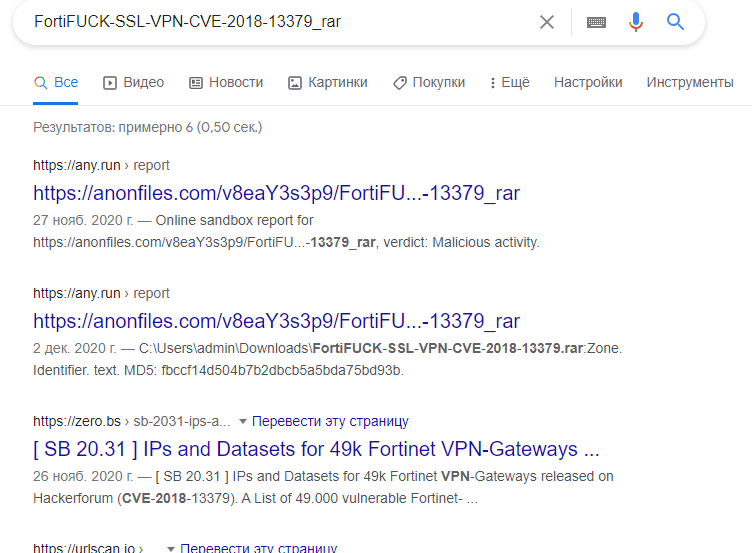Open the SB 20.31 Fortinet VPN-Gateways result
Viewport: 752px width, 553px height.
point(316,449)
